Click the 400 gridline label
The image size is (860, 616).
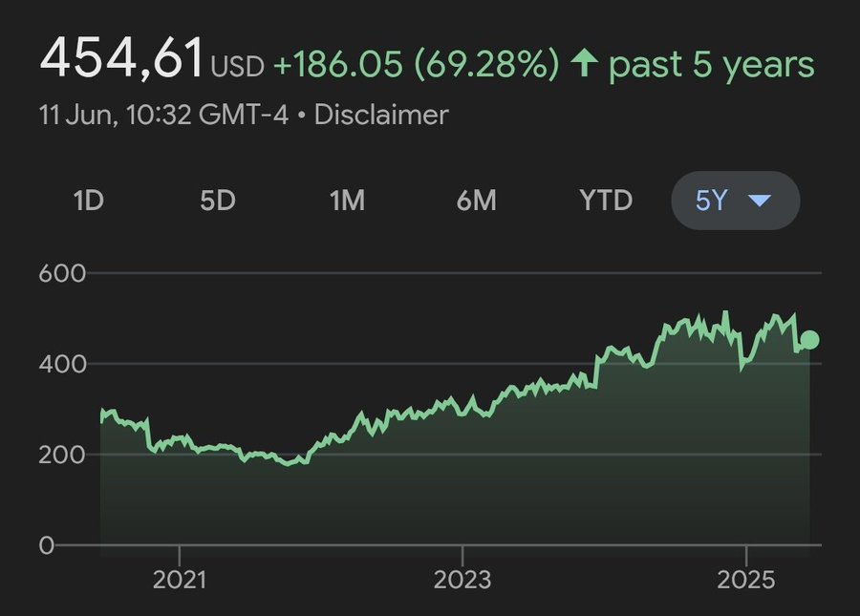pyautogui.click(x=62, y=364)
